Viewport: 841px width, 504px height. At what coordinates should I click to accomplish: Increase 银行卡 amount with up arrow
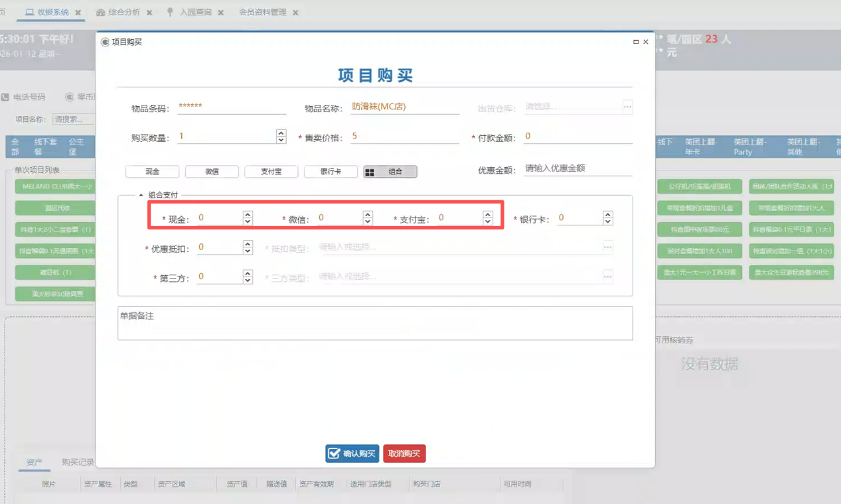click(607, 214)
